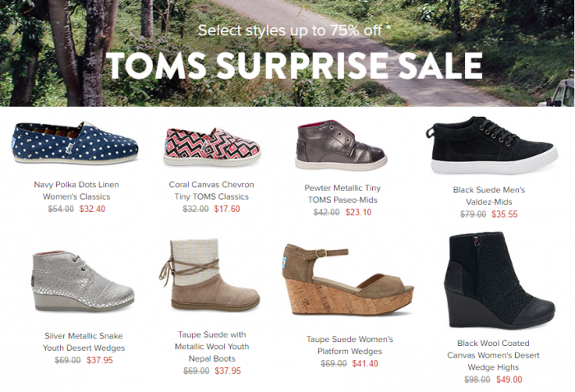Open the Coral Canvas Chevron shoe photo
575x392 pixels.
pyautogui.click(x=211, y=147)
